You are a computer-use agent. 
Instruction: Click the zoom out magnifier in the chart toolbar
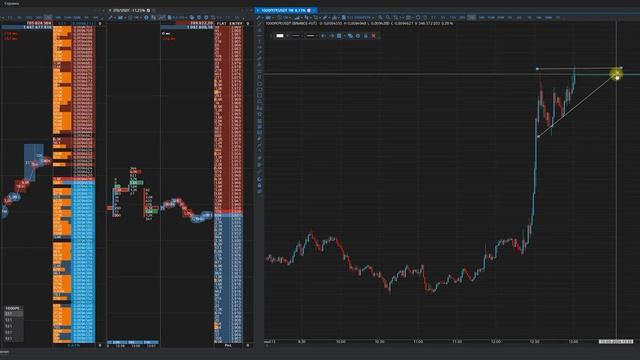click(x=388, y=18)
